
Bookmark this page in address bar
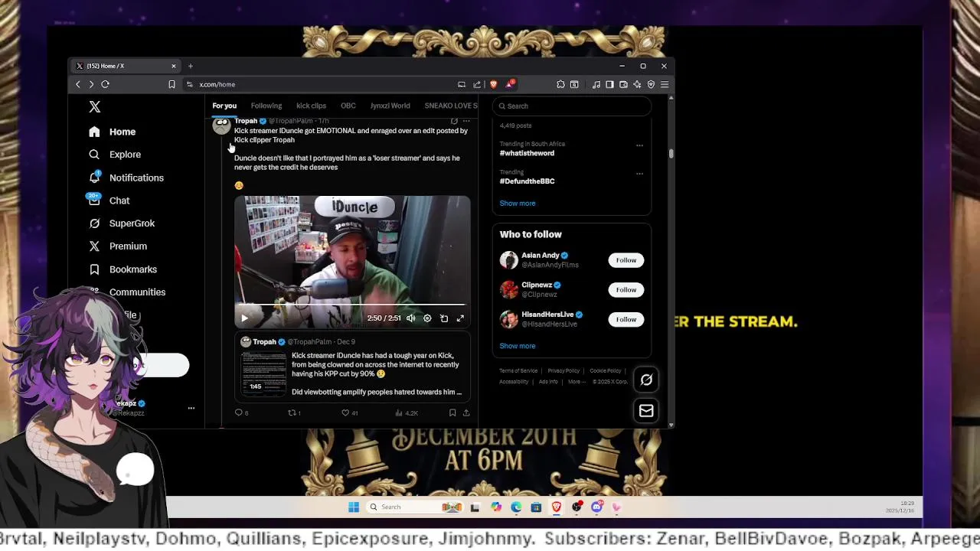[171, 84]
